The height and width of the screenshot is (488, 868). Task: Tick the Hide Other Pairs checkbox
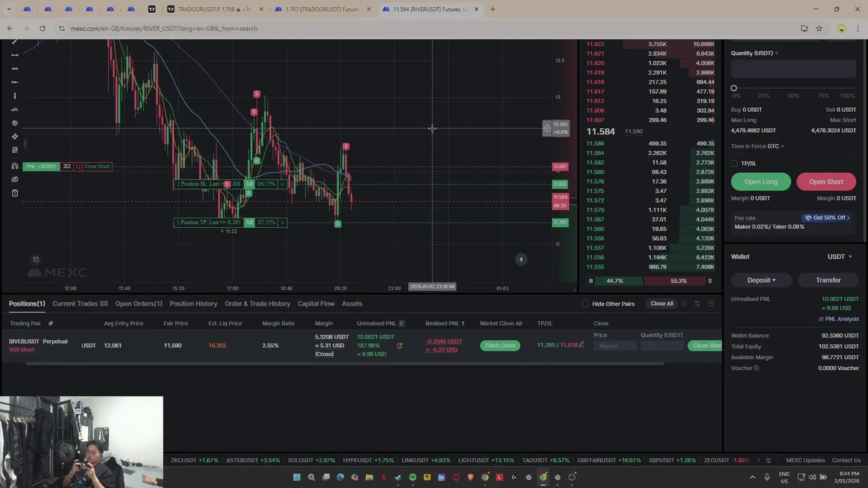(585, 304)
